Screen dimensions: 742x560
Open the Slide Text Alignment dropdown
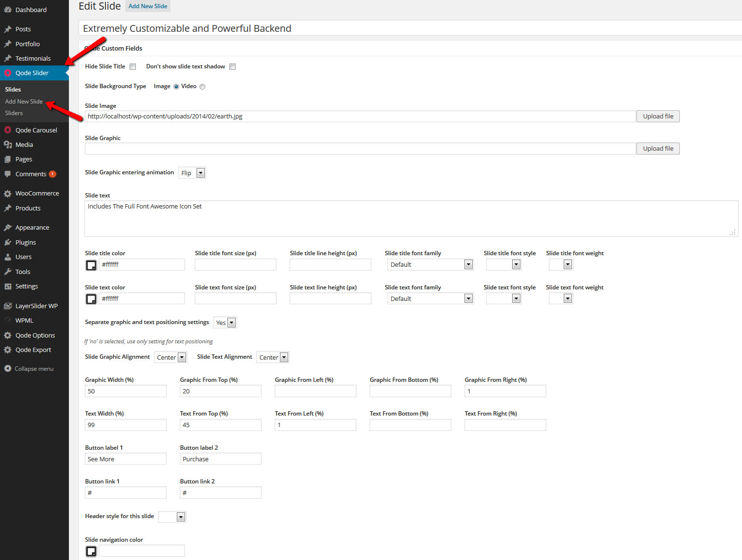272,357
